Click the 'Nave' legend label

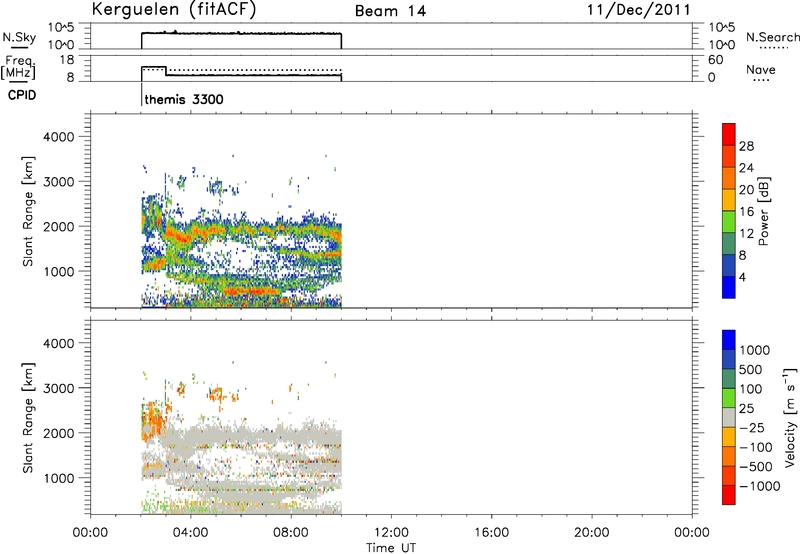click(761, 69)
